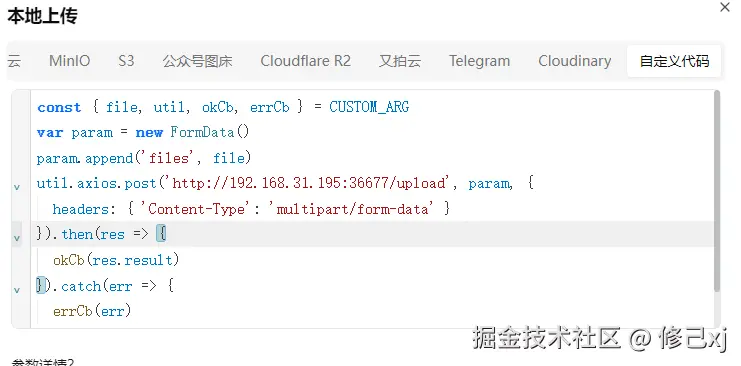Click the Content-Type headers line
Image resolution: width=741 pixels, height=366 pixels.
pyautogui.click(x=251, y=209)
